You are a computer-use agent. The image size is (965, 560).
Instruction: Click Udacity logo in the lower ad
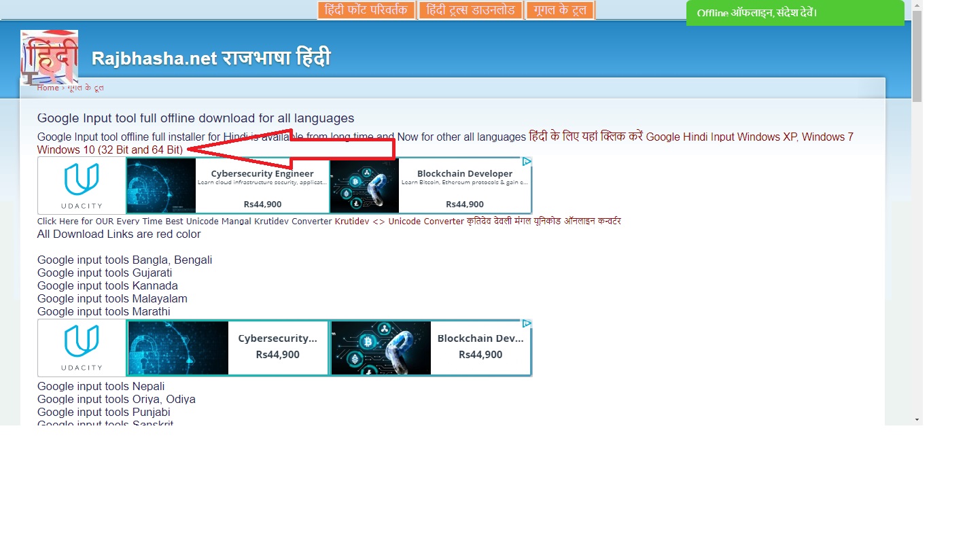(82, 348)
